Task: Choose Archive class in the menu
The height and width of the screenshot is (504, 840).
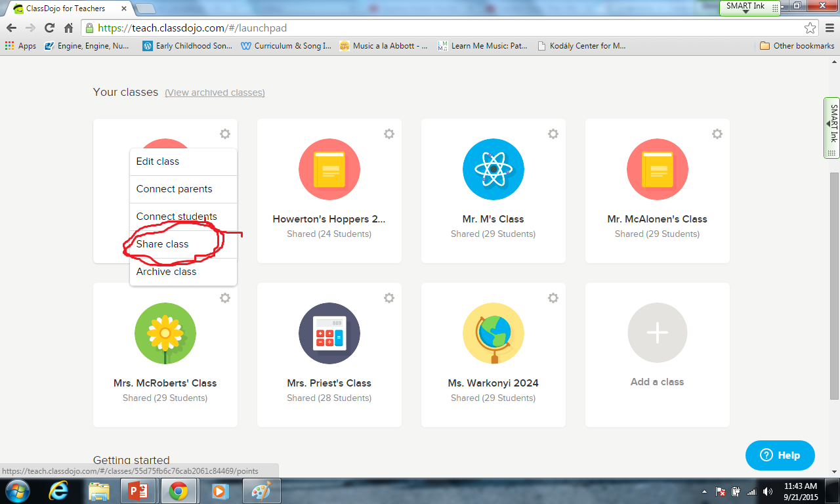Action: pos(183,272)
